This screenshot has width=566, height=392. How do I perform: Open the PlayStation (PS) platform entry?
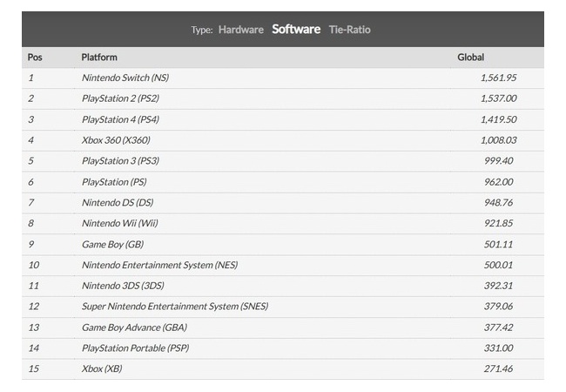[x=114, y=182]
